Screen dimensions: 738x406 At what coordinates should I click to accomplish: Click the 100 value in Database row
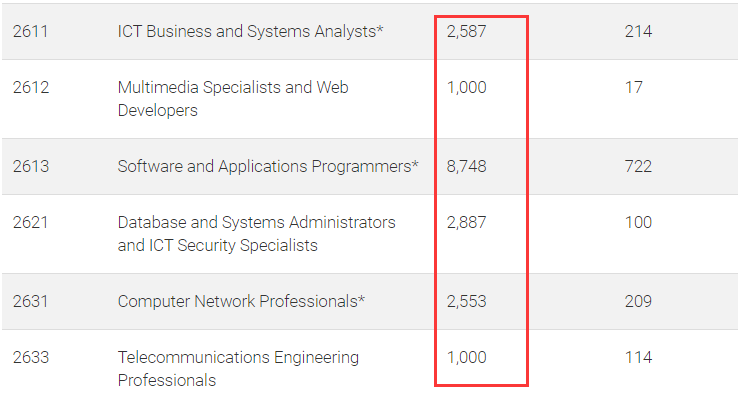638,223
